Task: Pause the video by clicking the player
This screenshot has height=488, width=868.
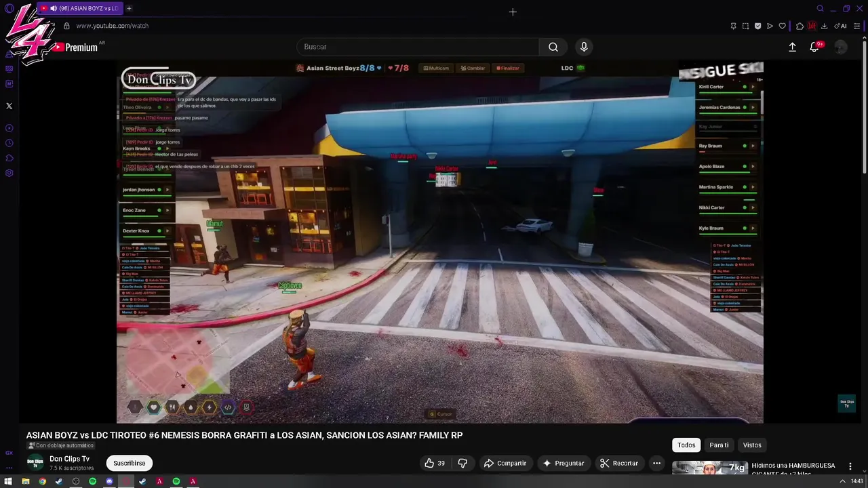Action: coord(440,242)
